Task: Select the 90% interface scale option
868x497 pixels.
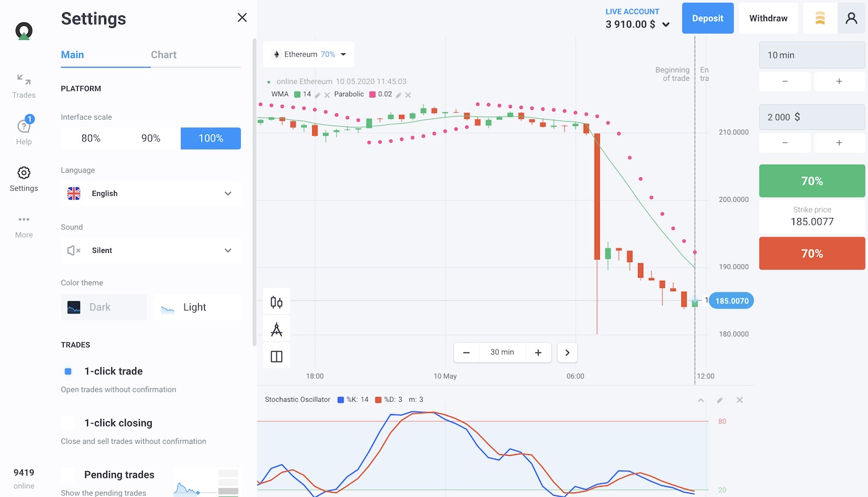Action: [x=150, y=138]
